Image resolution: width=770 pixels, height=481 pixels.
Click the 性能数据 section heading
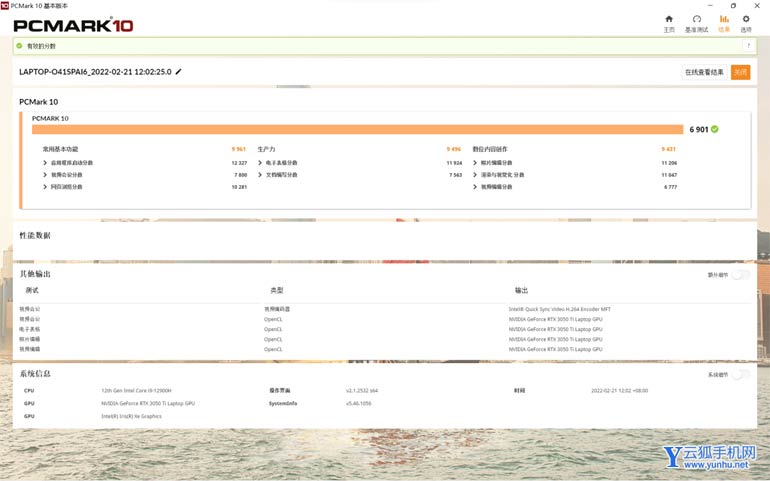pos(35,235)
